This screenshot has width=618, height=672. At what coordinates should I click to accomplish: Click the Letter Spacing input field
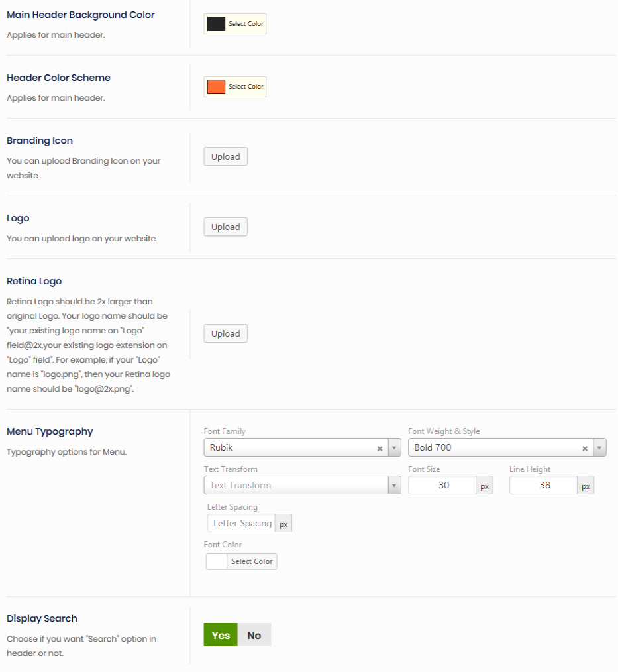coord(241,524)
